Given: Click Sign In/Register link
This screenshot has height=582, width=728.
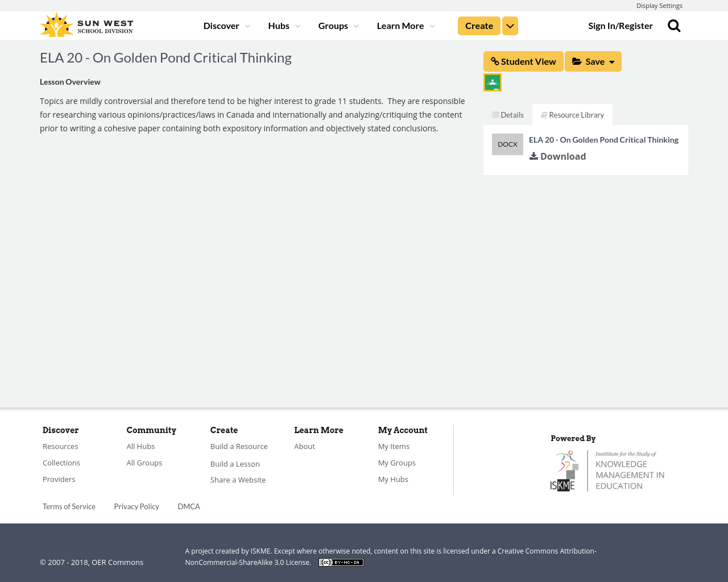Looking at the screenshot, I should (x=621, y=26).
